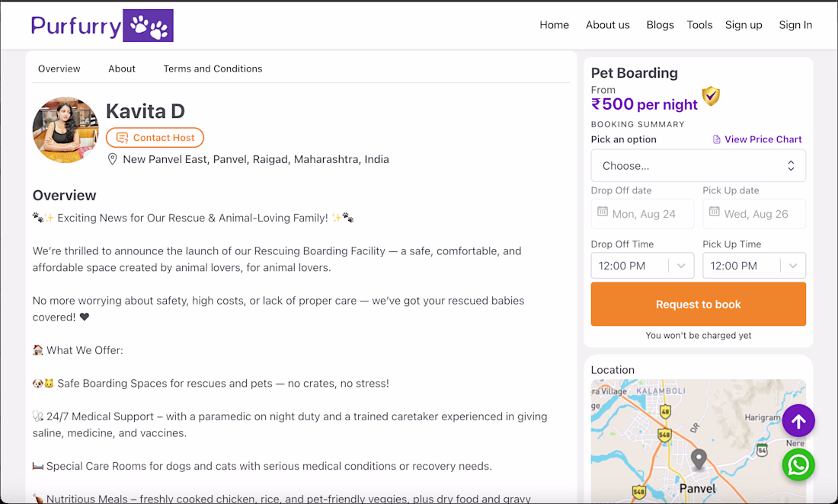
Task: Switch to the About tab
Action: pyautogui.click(x=122, y=69)
